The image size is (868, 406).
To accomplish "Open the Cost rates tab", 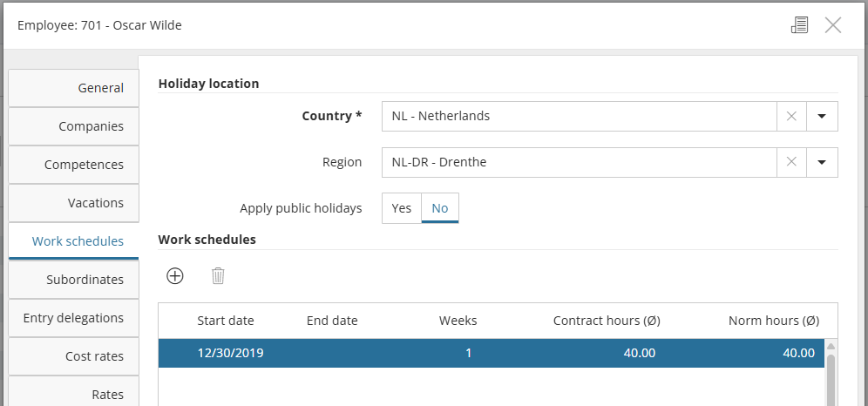I will [x=73, y=356].
